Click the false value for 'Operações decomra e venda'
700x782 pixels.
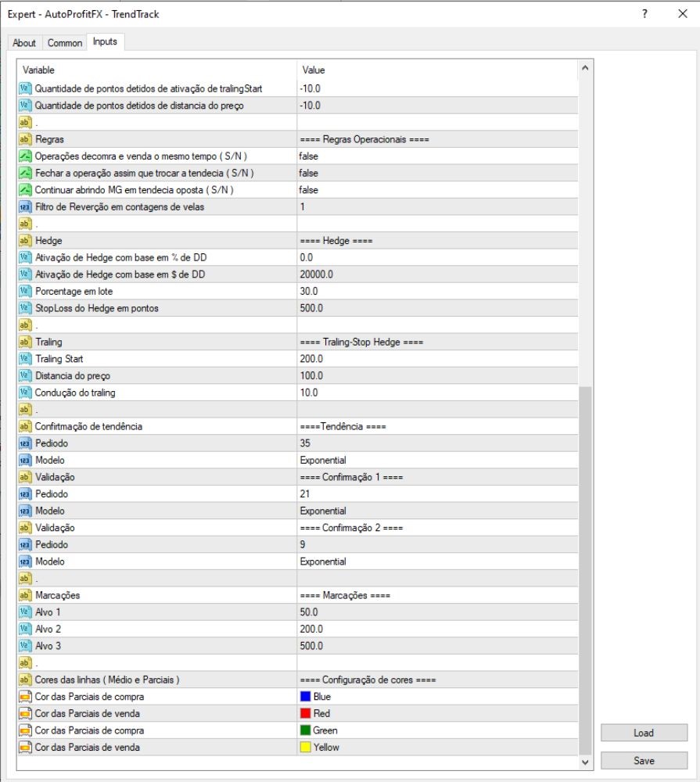click(x=308, y=156)
